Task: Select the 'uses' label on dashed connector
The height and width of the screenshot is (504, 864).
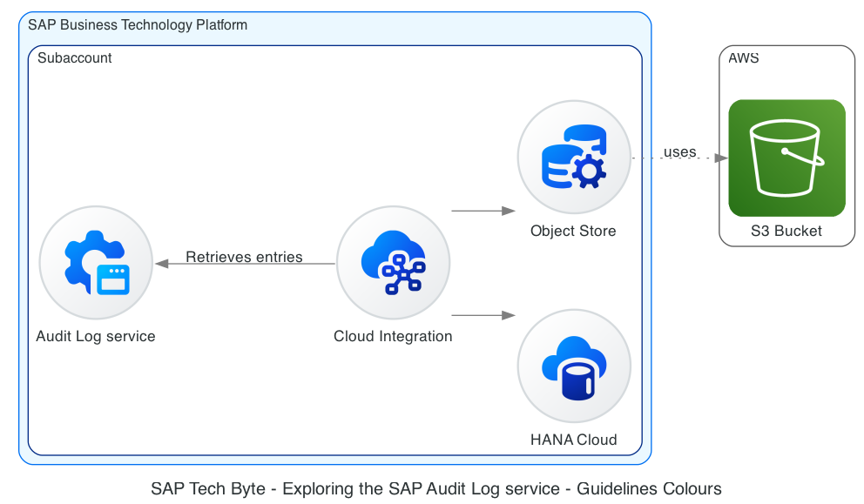Action: click(x=679, y=152)
